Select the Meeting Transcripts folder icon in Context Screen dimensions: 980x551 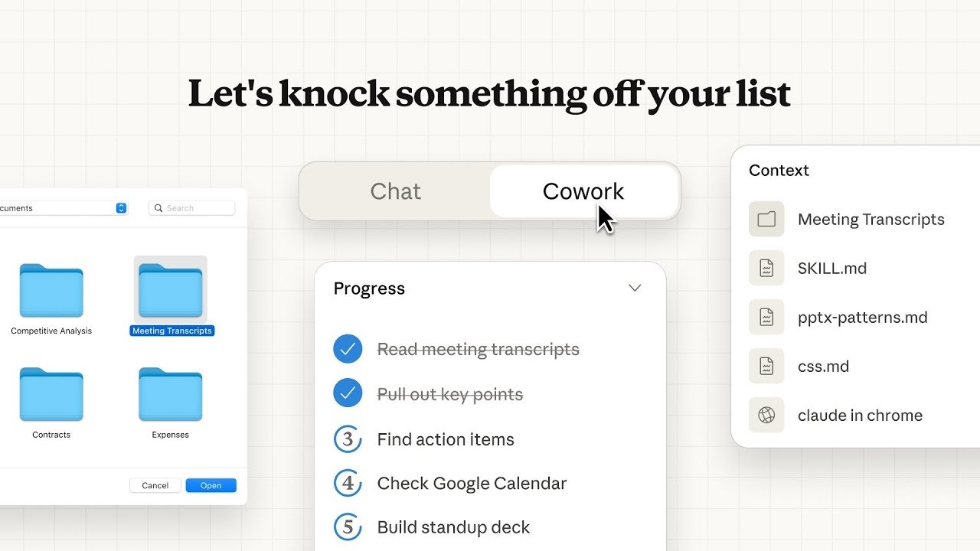pyautogui.click(x=766, y=219)
